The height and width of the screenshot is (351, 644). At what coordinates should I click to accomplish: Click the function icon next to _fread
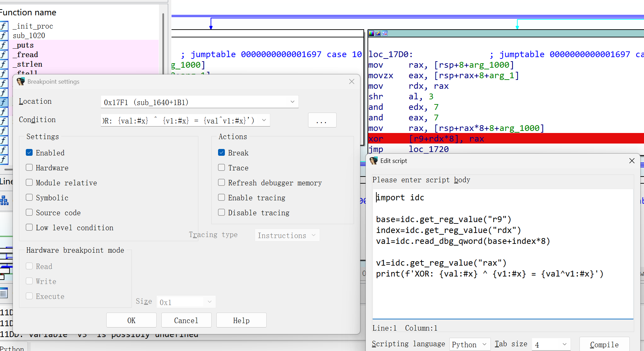point(4,55)
